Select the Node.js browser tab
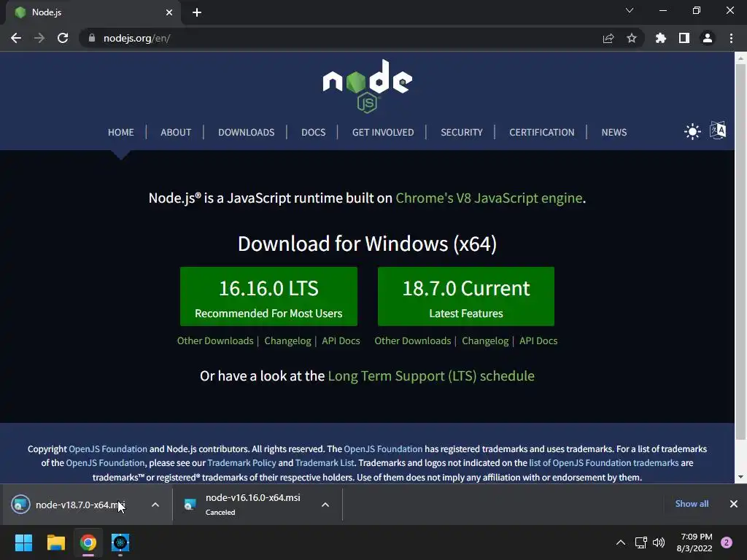Viewport: 747px width, 560px height. 93,12
